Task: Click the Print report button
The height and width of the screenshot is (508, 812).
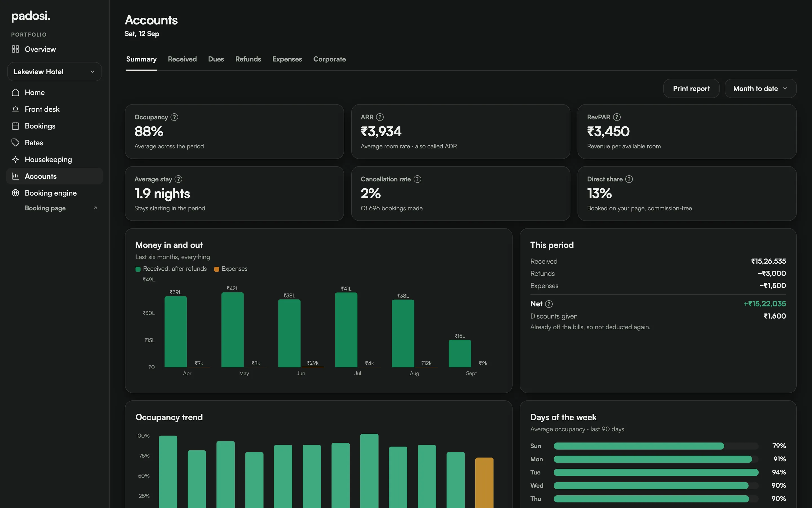Action: coord(691,88)
